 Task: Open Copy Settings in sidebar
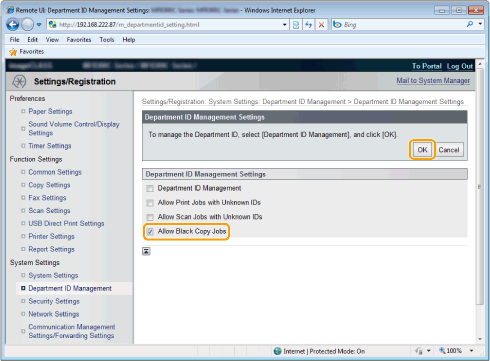pyautogui.click(x=49, y=185)
